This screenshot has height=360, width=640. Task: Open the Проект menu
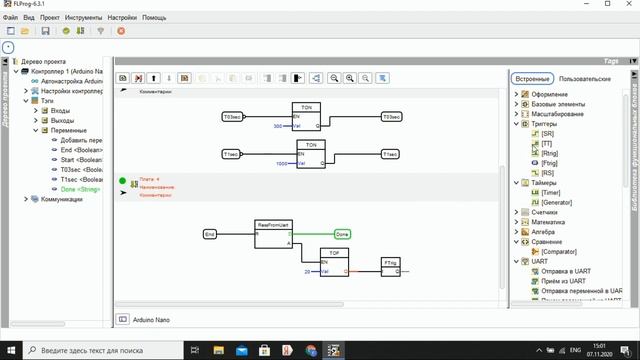pyautogui.click(x=50, y=18)
